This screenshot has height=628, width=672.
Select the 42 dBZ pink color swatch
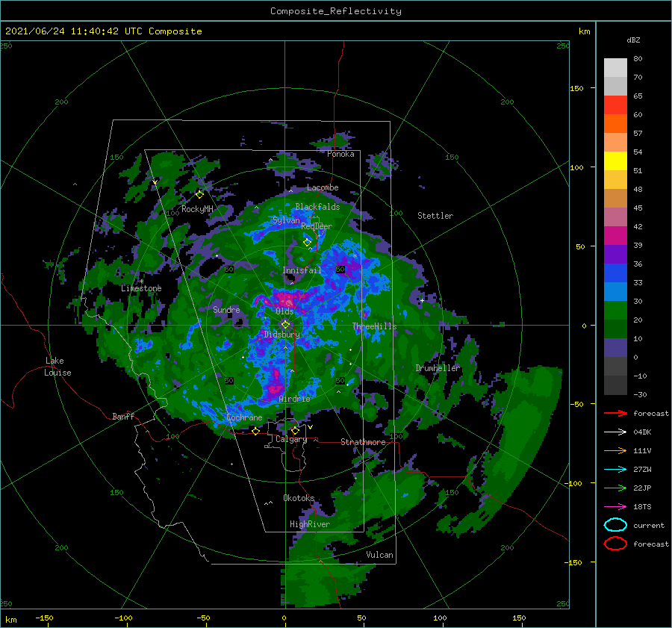[x=615, y=217]
